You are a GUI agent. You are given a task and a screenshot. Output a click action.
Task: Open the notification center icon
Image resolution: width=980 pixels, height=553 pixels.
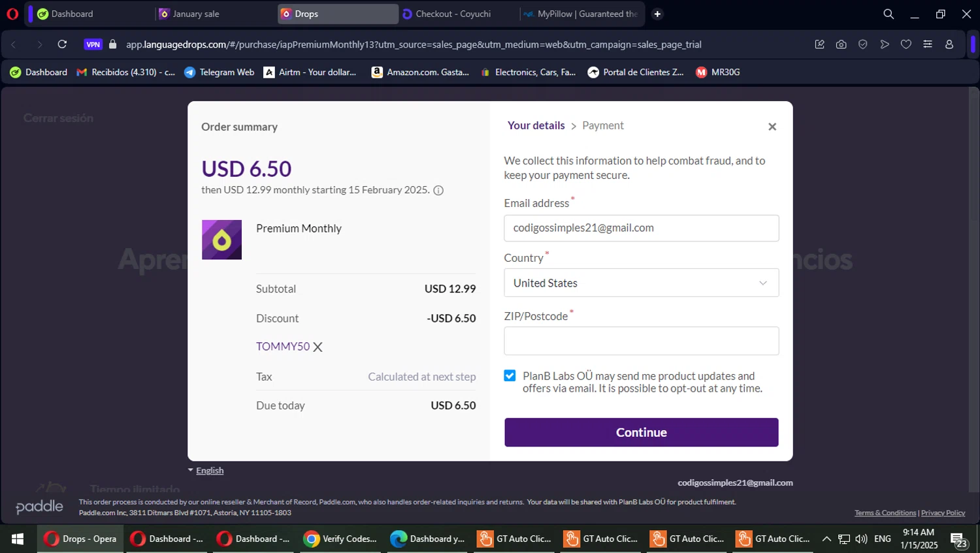[x=958, y=539]
